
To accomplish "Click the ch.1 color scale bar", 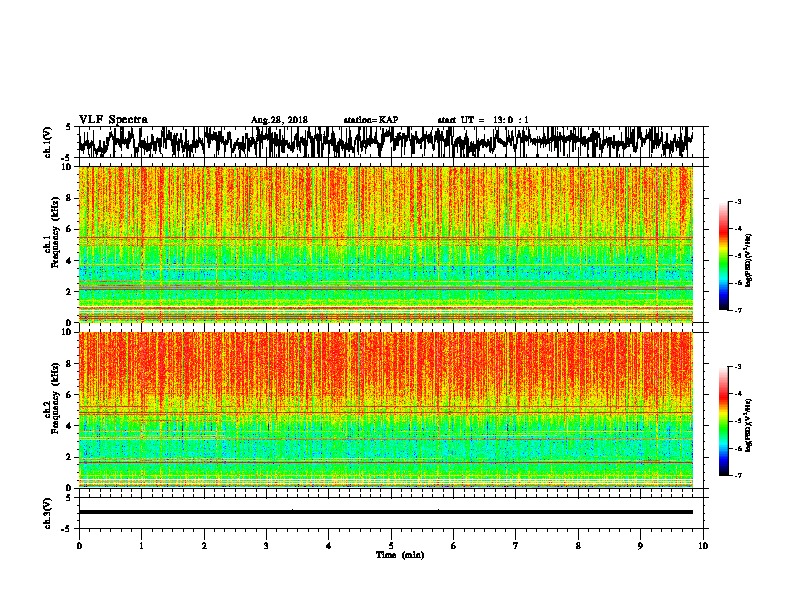I will (723, 256).
